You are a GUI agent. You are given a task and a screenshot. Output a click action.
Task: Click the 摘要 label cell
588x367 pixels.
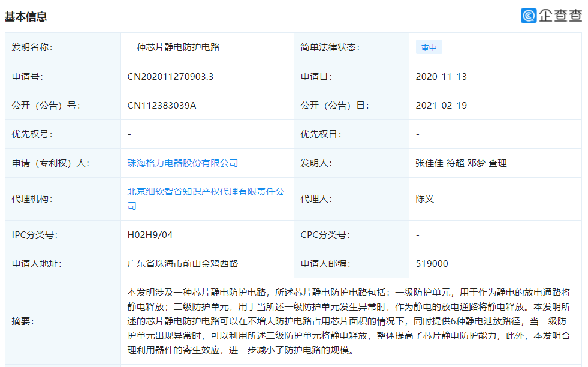pos(63,321)
